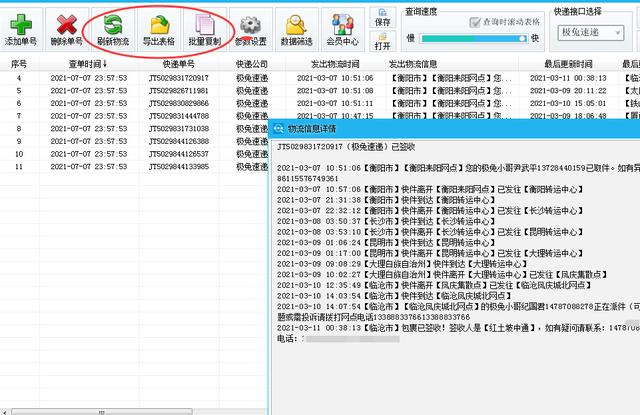Click the left arrow of horizontal scrollbar
Image resolution: width=640 pixels, height=415 pixels.
tap(4, 412)
